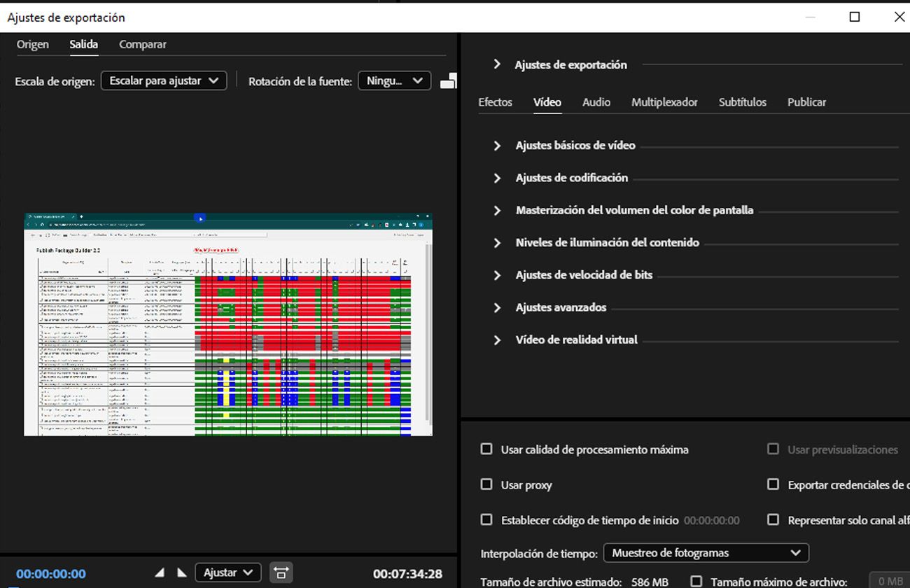910x588 pixels.
Task: Open the Ajustar zoom level dropdown
Action: [227, 573]
